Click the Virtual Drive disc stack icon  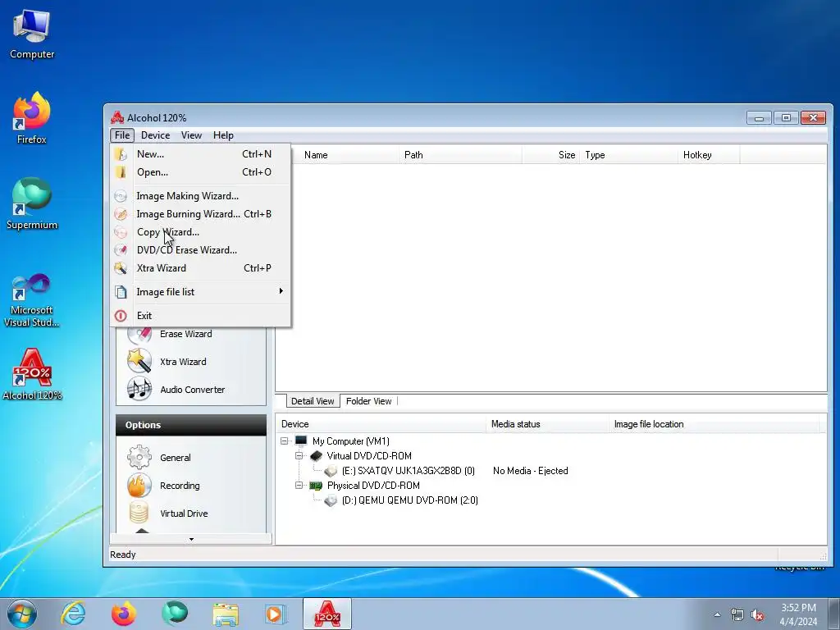(139, 513)
